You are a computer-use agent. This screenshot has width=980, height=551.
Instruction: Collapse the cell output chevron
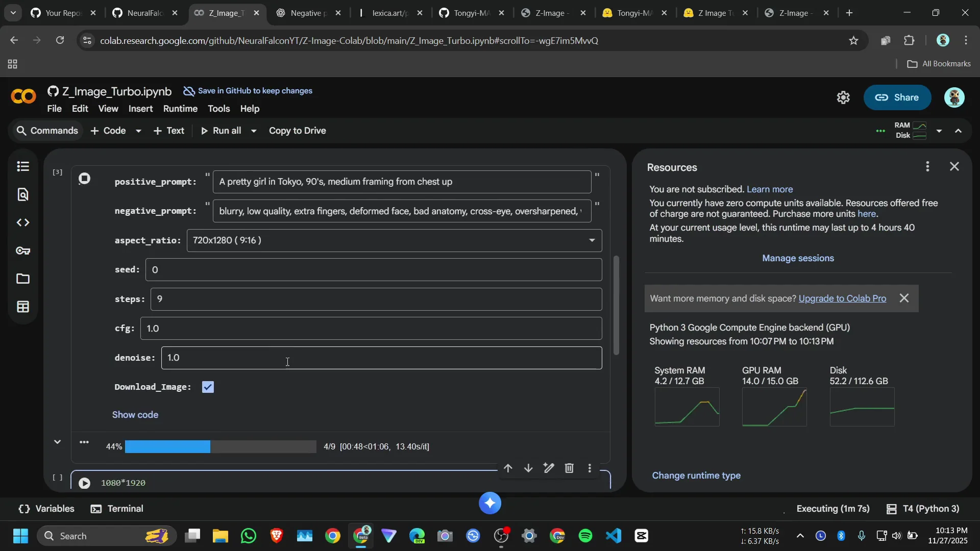(x=58, y=442)
